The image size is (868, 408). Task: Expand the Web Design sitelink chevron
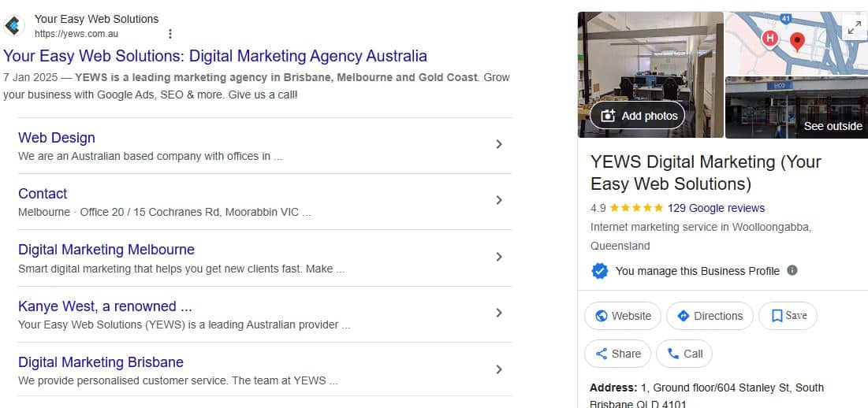(x=498, y=144)
